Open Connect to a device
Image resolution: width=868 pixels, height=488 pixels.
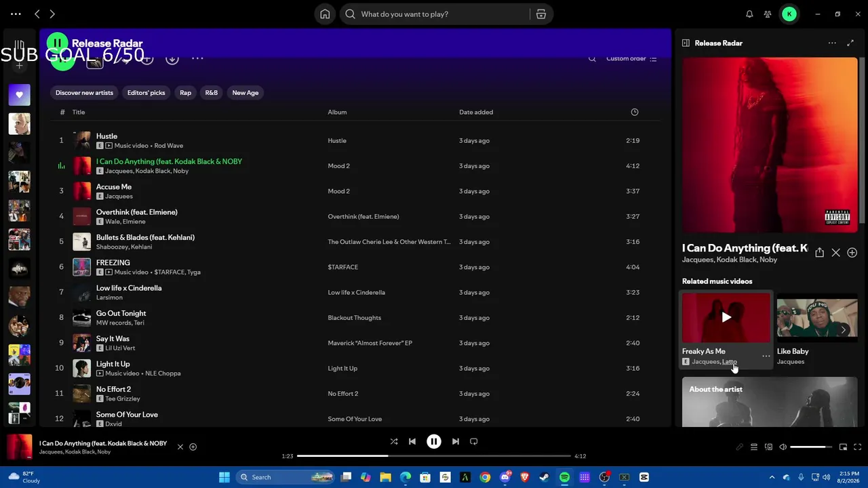pos(768,447)
